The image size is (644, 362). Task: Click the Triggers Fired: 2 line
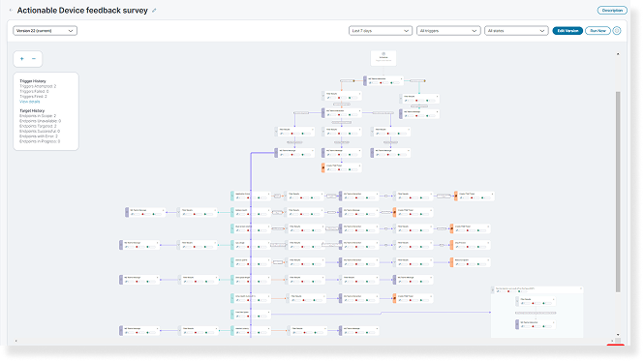pos(33,97)
